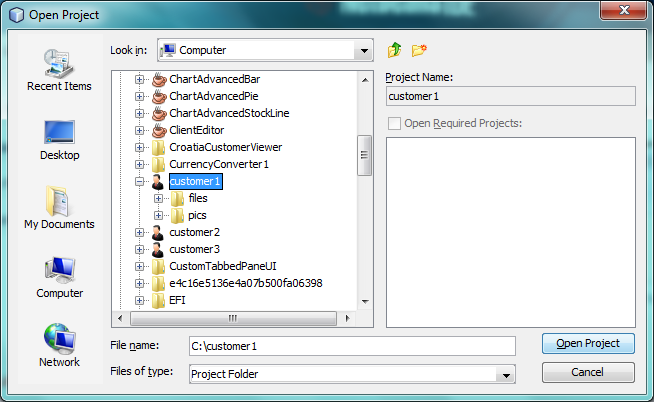
Task: Click the Up One Level folder icon
Action: [x=394, y=50]
